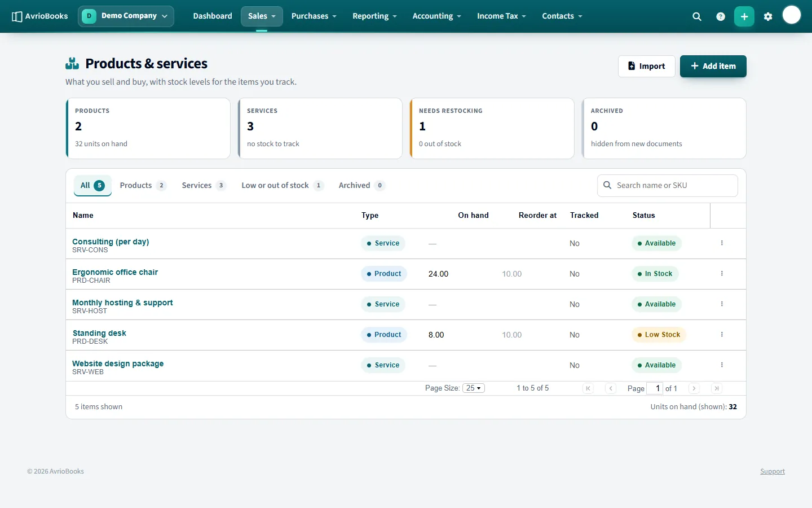
Task: Open row actions for Consulting (per day)
Action: pyautogui.click(x=722, y=243)
